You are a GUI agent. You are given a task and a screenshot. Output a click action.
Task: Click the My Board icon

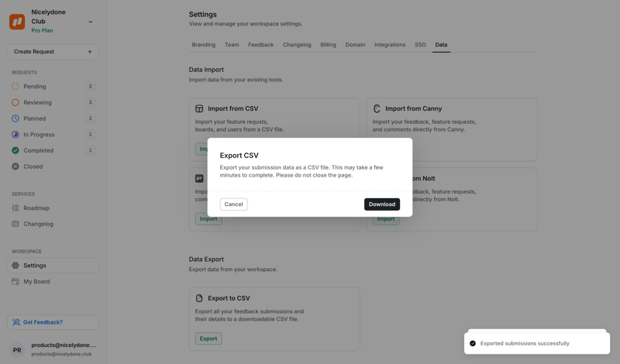15,281
